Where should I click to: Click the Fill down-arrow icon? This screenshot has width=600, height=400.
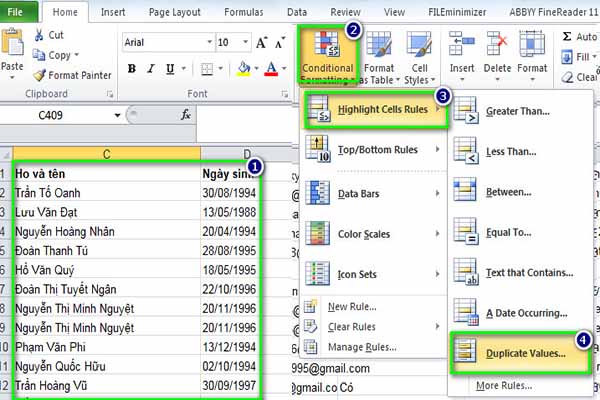pyautogui.click(x=567, y=57)
